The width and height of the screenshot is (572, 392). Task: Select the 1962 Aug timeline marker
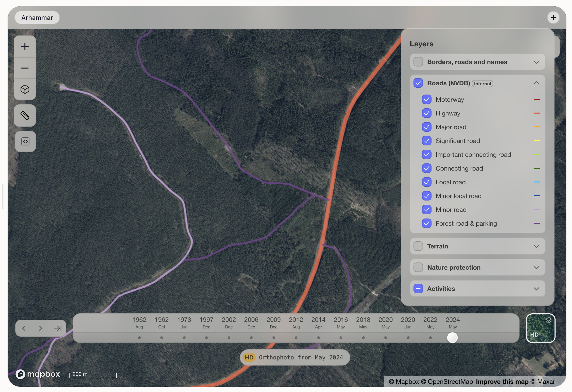pos(139,338)
